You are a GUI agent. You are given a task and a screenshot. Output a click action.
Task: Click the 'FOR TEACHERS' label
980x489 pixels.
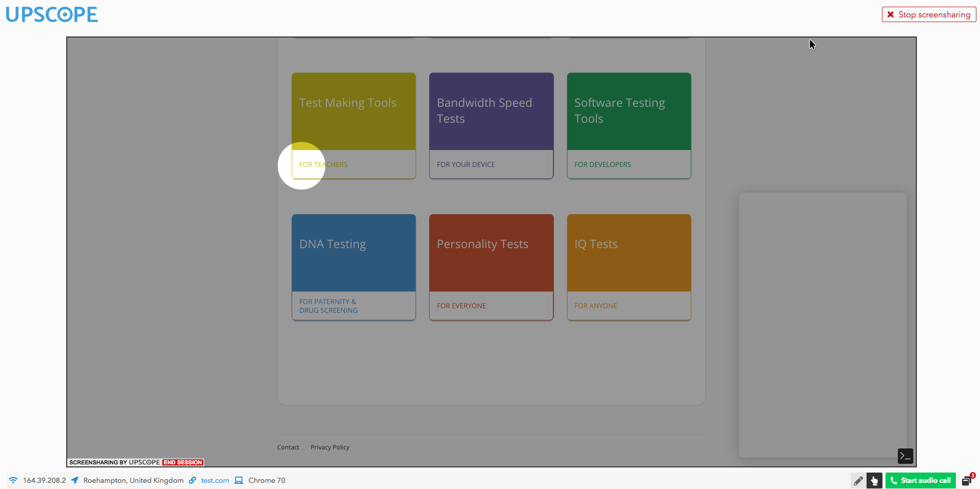pos(323,164)
